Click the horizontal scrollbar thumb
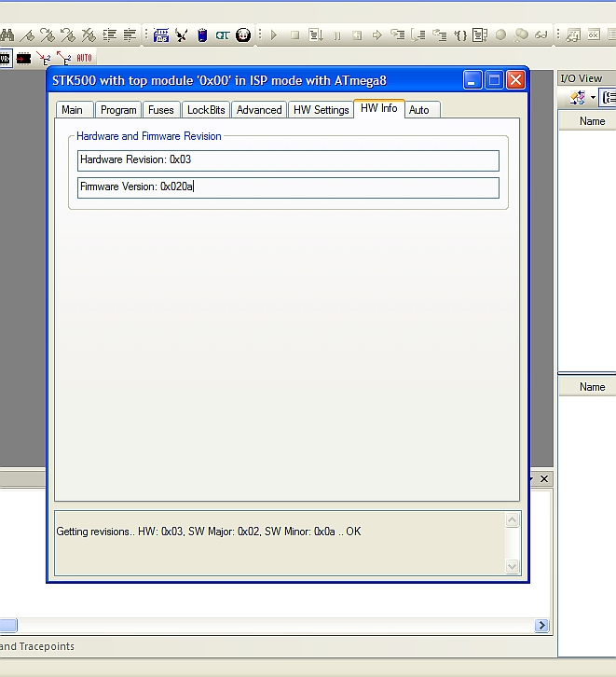The width and height of the screenshot is (616, 677). [8, 625]
